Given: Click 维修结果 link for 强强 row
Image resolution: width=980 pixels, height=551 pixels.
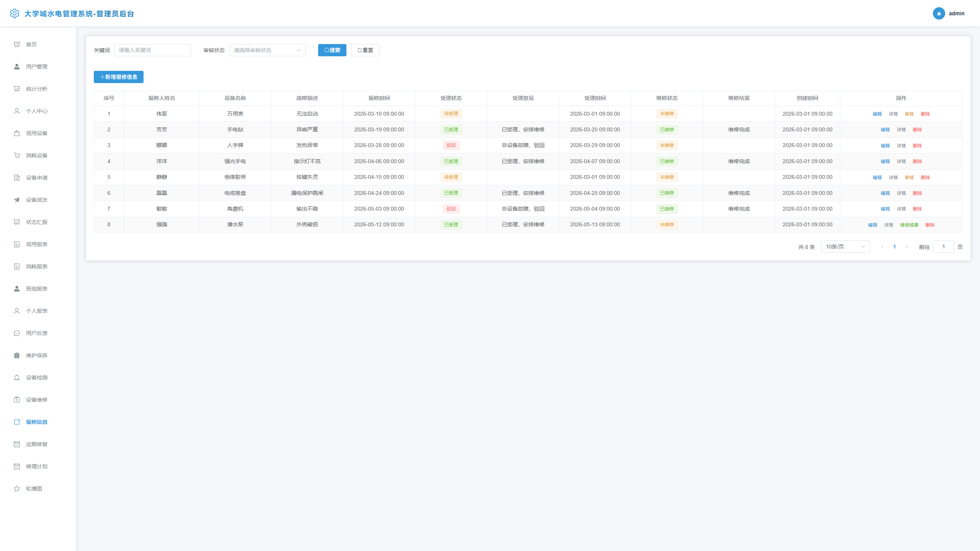Looking at the screenshot, I should [x=909, y=225].
